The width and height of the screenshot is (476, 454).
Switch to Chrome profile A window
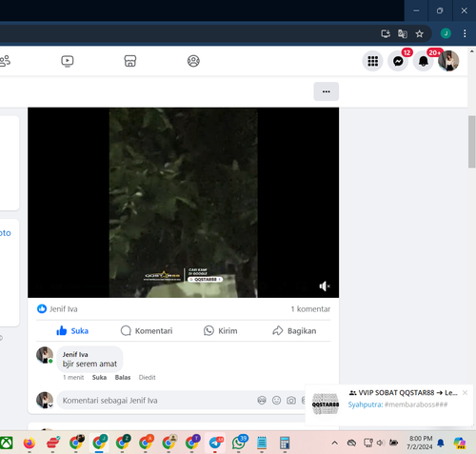pos(146,443)
